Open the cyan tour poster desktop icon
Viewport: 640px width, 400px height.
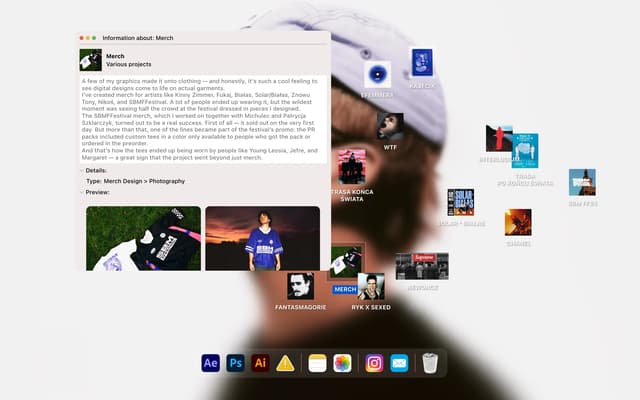coord(525,151)
